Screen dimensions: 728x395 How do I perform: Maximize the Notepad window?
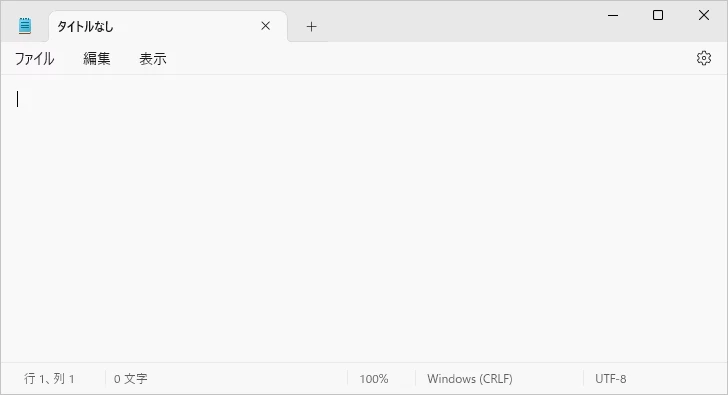pos(658,15)
